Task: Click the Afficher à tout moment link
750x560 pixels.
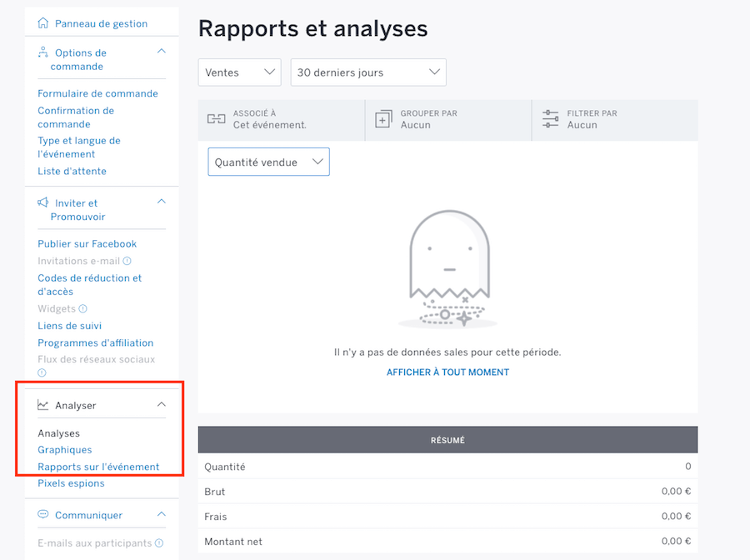Action: (x=447, y=372)
